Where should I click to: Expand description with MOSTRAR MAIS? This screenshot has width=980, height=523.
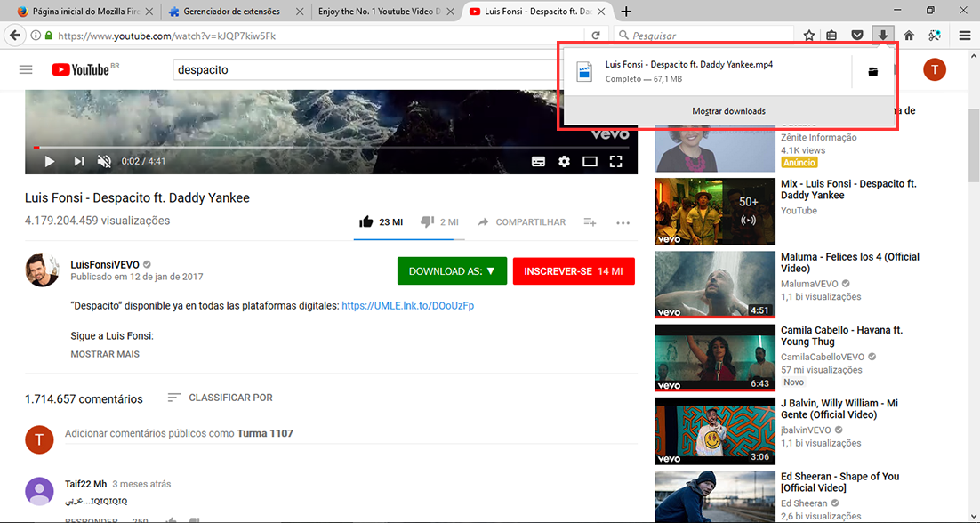pyautogui.click(x=105, y=354)
